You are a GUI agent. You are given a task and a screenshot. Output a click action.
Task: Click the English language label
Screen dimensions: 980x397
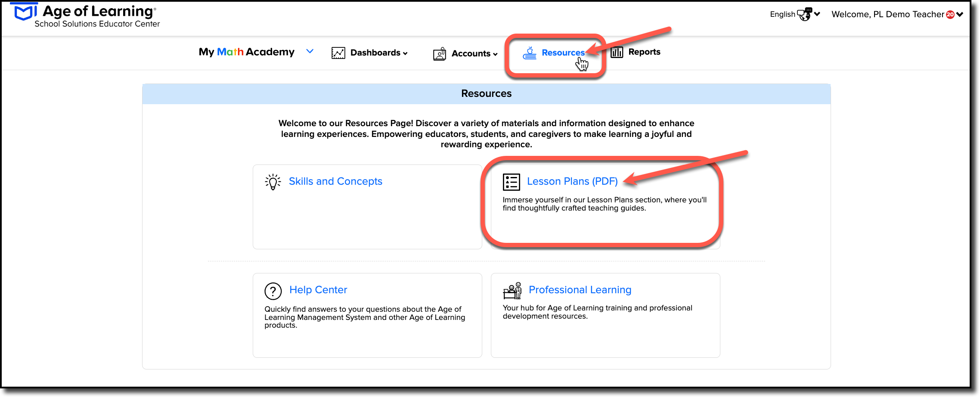click(x=782, y=14)
